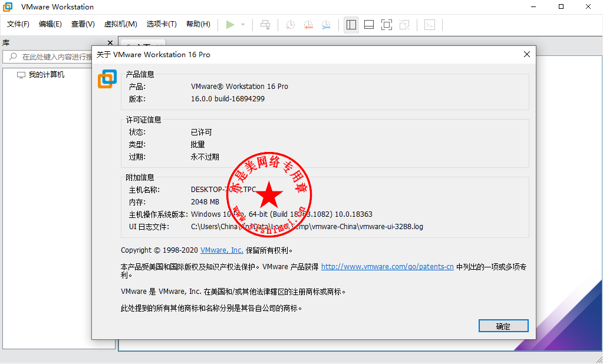Click the Send Ctrl+Alt+Del toolbar icon

point(265,25)
